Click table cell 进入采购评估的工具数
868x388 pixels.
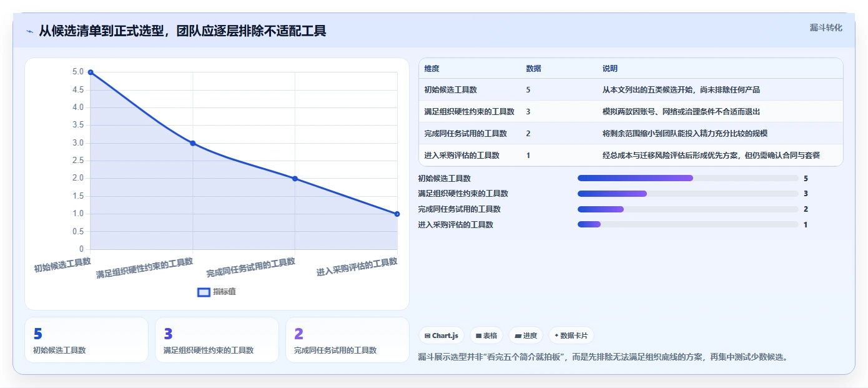coord(461,156)
